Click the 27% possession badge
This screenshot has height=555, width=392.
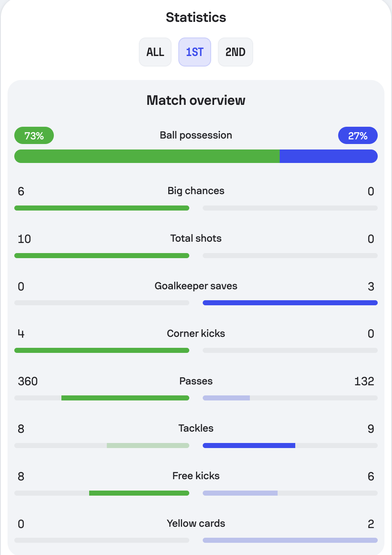click(358, 136)
